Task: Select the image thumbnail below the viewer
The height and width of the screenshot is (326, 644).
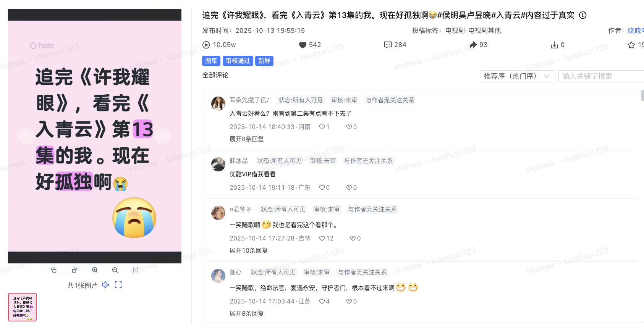Action: [22, 307]
